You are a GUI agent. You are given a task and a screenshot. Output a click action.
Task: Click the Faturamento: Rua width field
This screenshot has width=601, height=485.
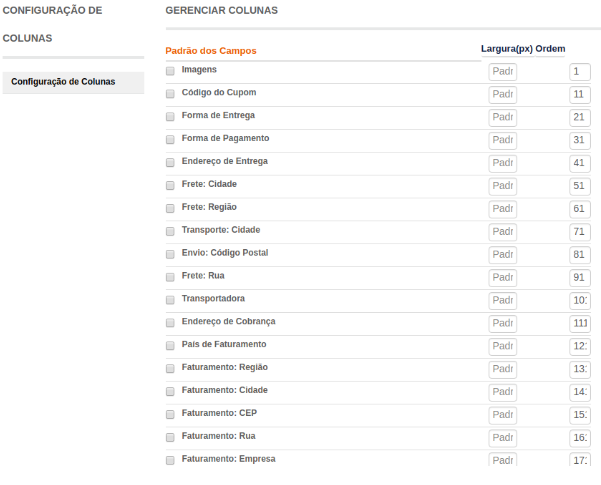(503, 438)
